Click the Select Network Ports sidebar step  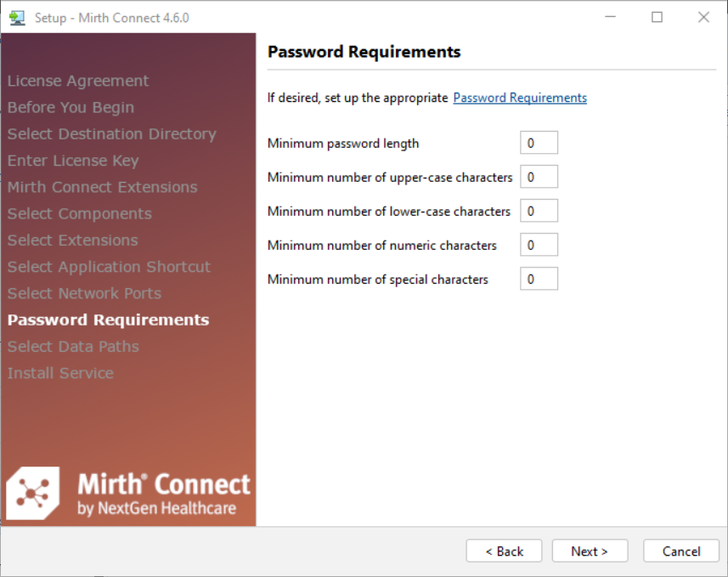84,293
